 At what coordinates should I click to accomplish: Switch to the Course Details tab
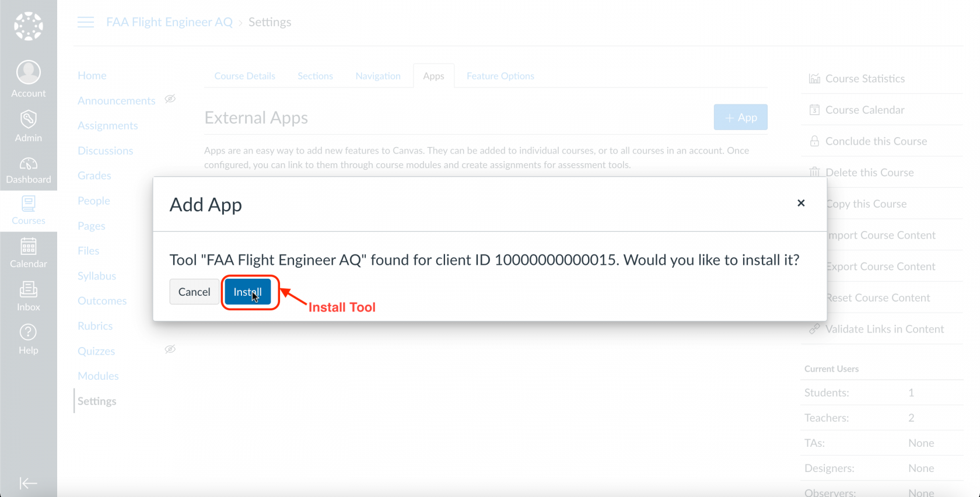click(x=244, y=76)
